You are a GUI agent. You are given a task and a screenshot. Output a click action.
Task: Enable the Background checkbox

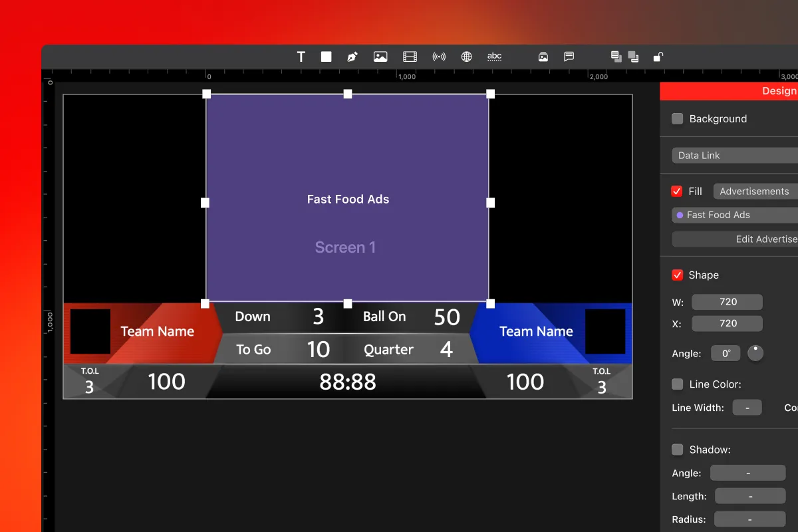[x=678, y=119]
